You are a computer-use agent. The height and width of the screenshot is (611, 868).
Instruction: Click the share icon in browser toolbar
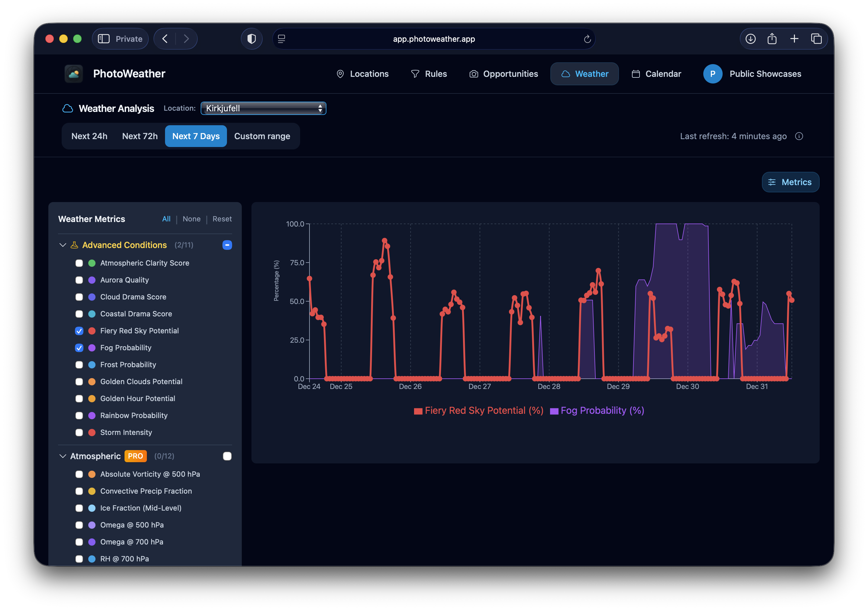(x=772, y=39)
